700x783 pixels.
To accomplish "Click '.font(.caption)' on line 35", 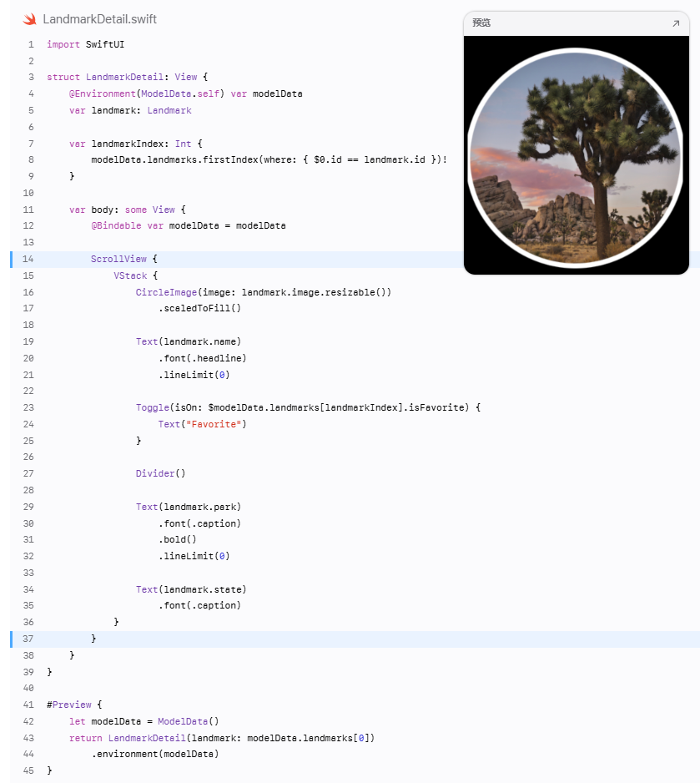I will [x=199, y=605].
